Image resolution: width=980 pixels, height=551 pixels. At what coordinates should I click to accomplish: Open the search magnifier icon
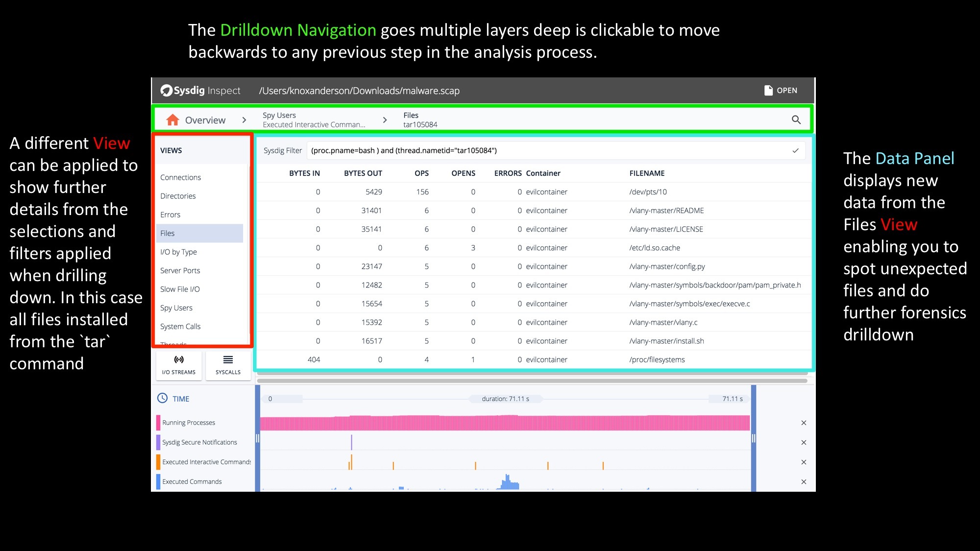tap(796, 120)
